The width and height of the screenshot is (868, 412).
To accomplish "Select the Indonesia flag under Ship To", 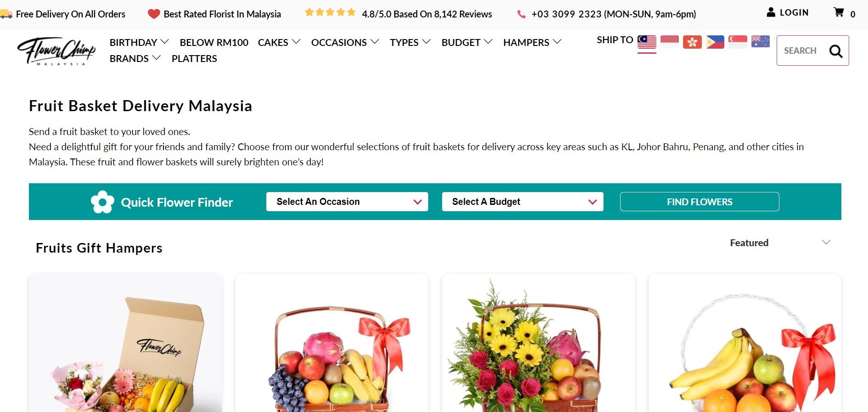I will [x=670, y=42].
